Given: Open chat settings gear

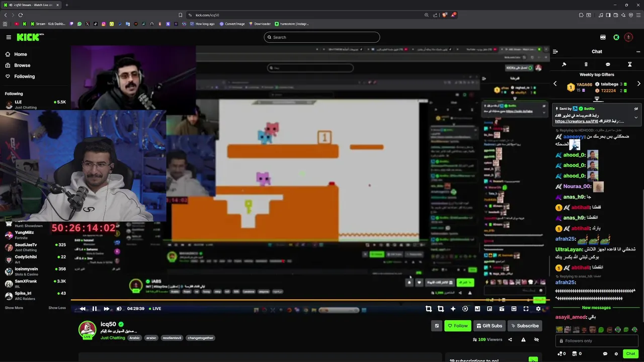Looking at the screenshot, I should tap(616, 354).
